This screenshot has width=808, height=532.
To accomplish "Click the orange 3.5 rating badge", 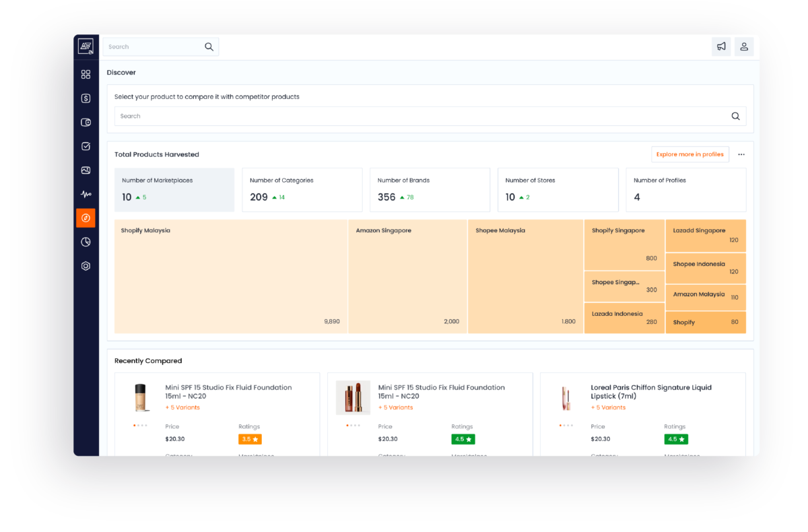I will (250, 438).
